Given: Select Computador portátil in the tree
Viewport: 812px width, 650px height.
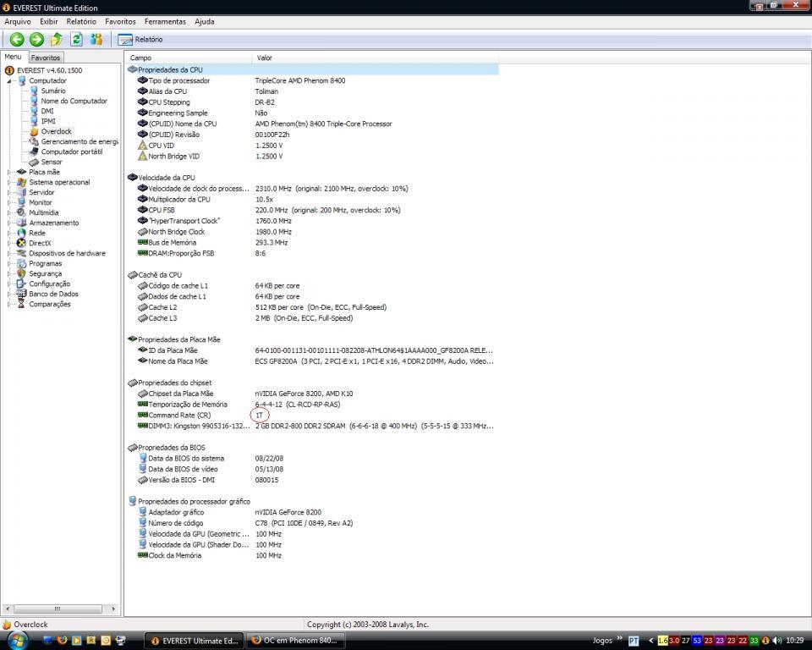Looking at the screenshot, I should 72,151.
